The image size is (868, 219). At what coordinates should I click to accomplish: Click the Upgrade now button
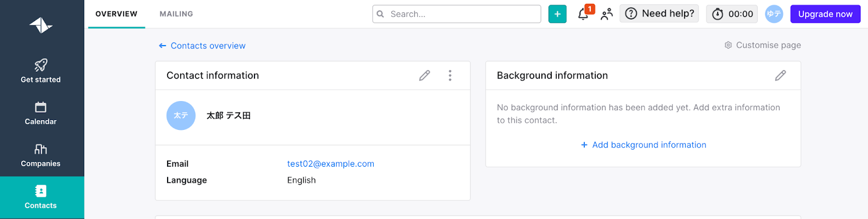point(825,14)
